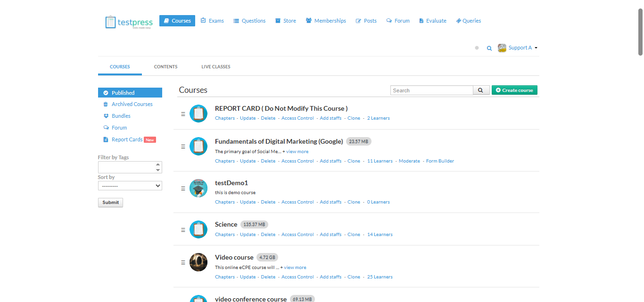Open Form Builder link for Digital Marketing

[440, 161]
